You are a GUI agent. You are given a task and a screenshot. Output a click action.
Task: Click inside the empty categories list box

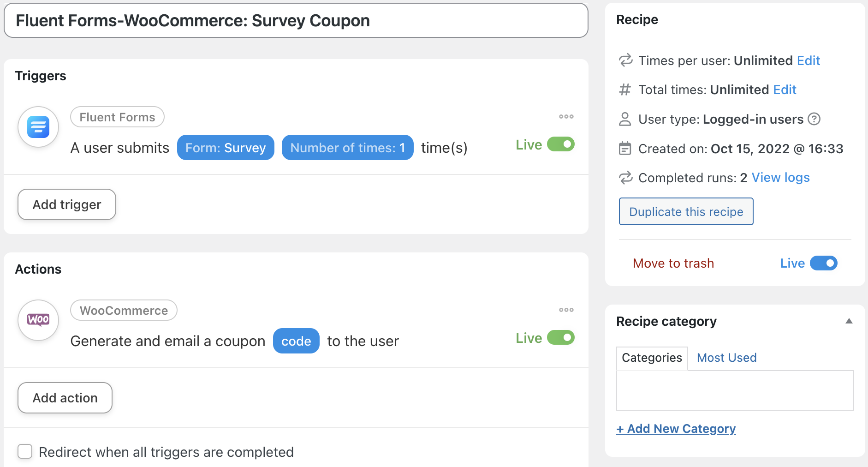click(x=735, y=390)
